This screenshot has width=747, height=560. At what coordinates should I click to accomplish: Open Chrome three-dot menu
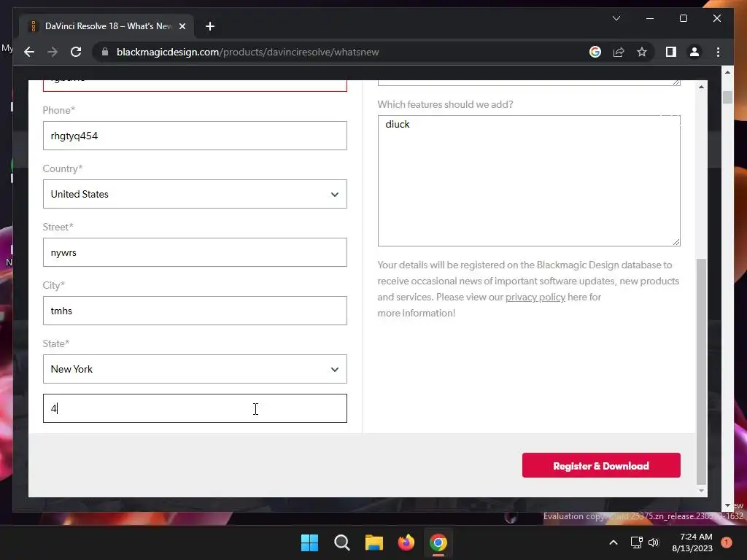(718, 52)
